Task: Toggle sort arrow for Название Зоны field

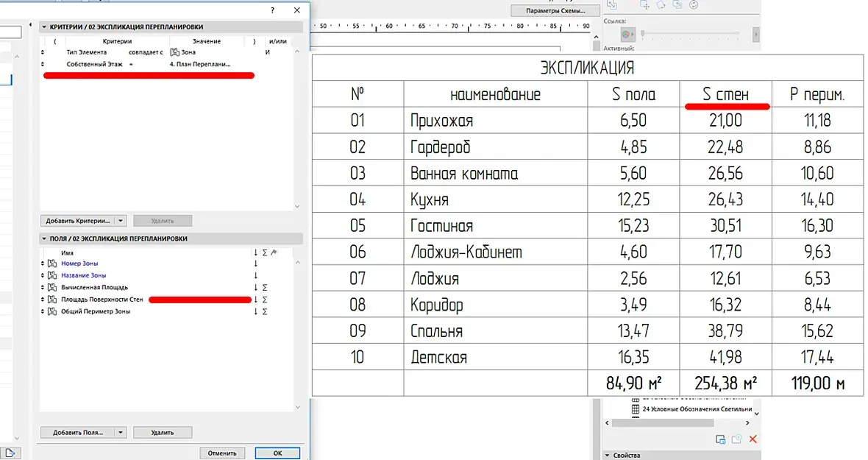Action: [256, 275]
